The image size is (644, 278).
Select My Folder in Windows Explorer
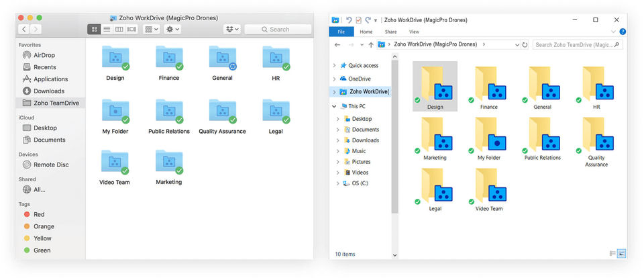[489, 137]
